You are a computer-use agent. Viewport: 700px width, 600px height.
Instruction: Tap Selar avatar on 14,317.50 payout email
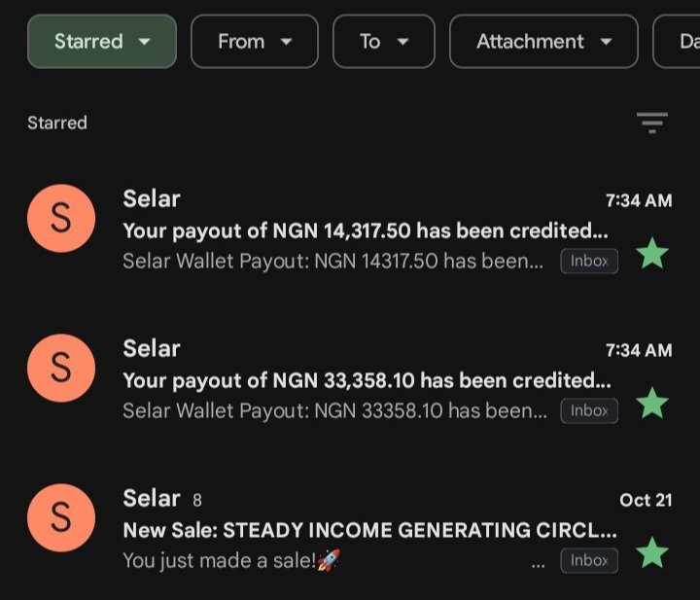coord(61,218)
